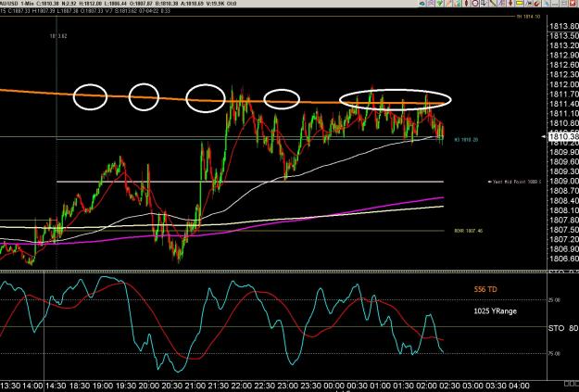
Task: Click the 21:00 time axis label
Action: coord(195,386)
